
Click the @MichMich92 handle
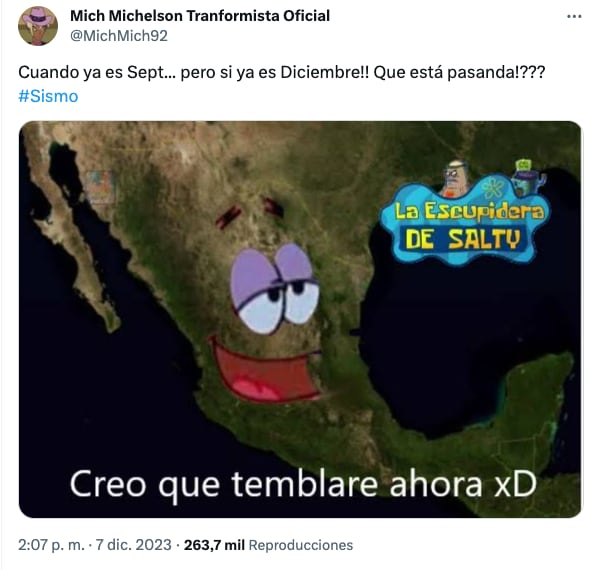[x=119, y=36]
